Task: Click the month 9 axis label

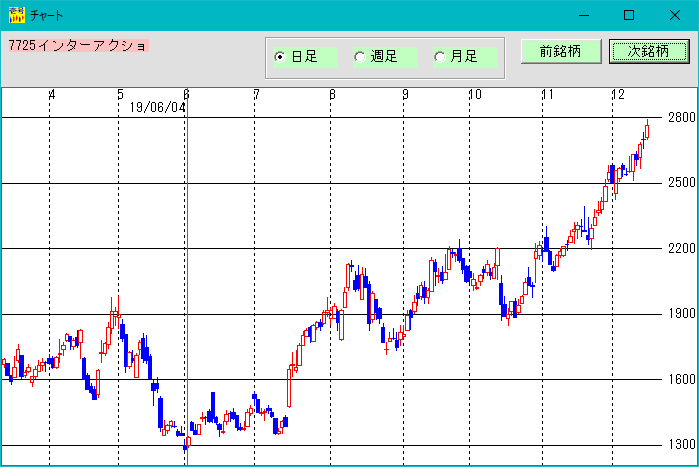Action: (x=405, y=94)
